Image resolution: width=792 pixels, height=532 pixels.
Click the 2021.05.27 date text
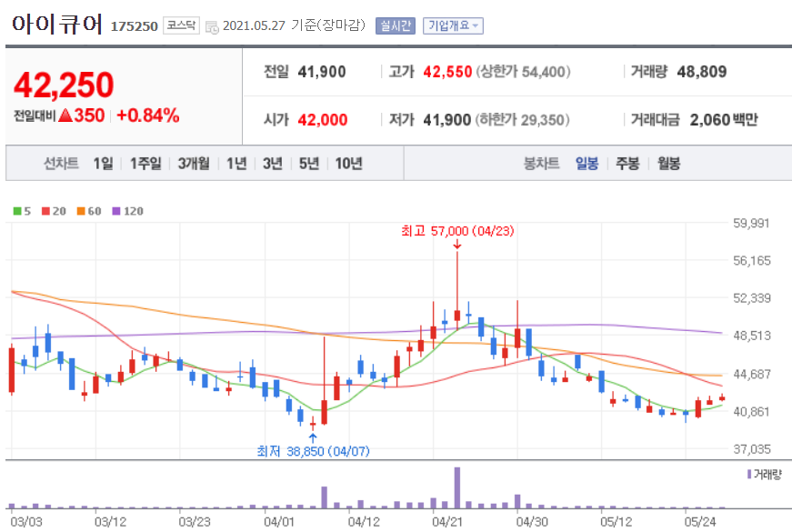click(254, 25)
